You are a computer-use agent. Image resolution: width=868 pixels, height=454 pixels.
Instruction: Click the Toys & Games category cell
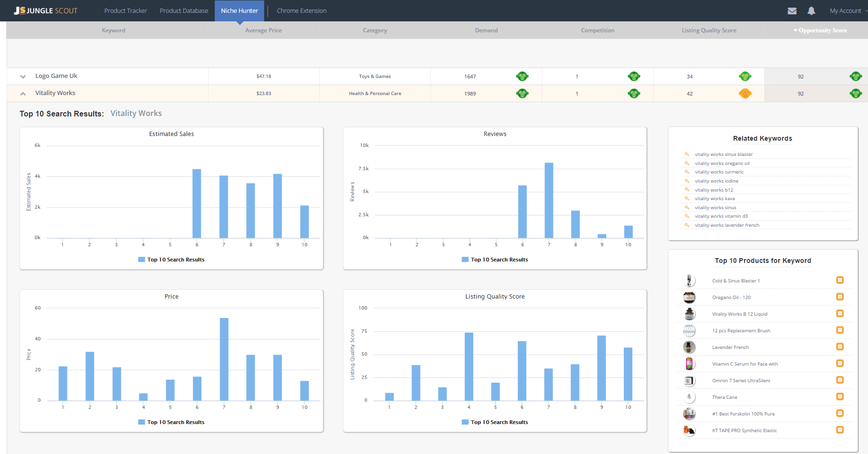[375, 77]
